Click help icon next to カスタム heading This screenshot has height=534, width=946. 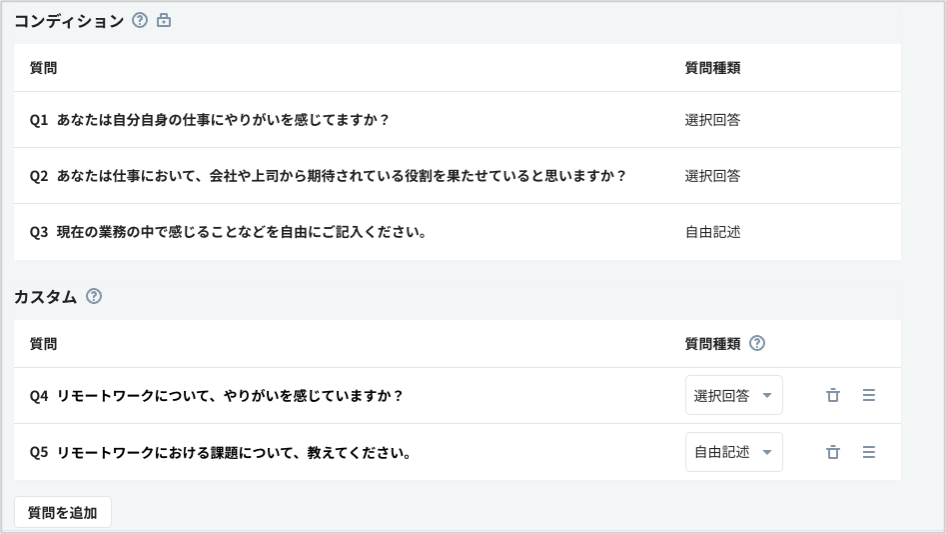point(94,296)
